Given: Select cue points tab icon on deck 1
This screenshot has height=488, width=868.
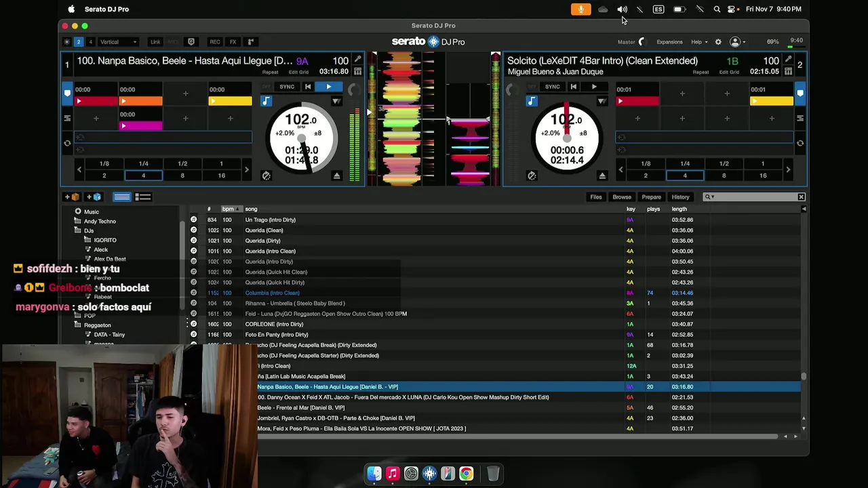Looking at the screenshot, I should pos(67,93).
